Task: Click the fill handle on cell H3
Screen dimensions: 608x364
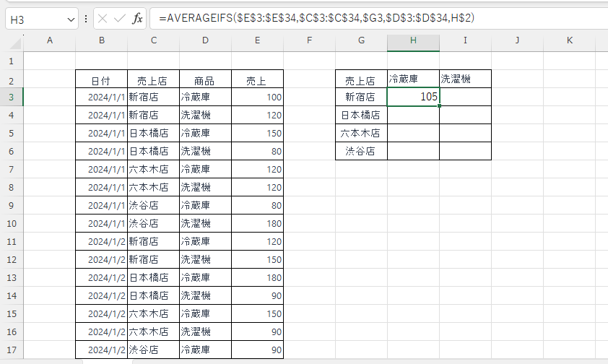Action: [x=439, y=106]
